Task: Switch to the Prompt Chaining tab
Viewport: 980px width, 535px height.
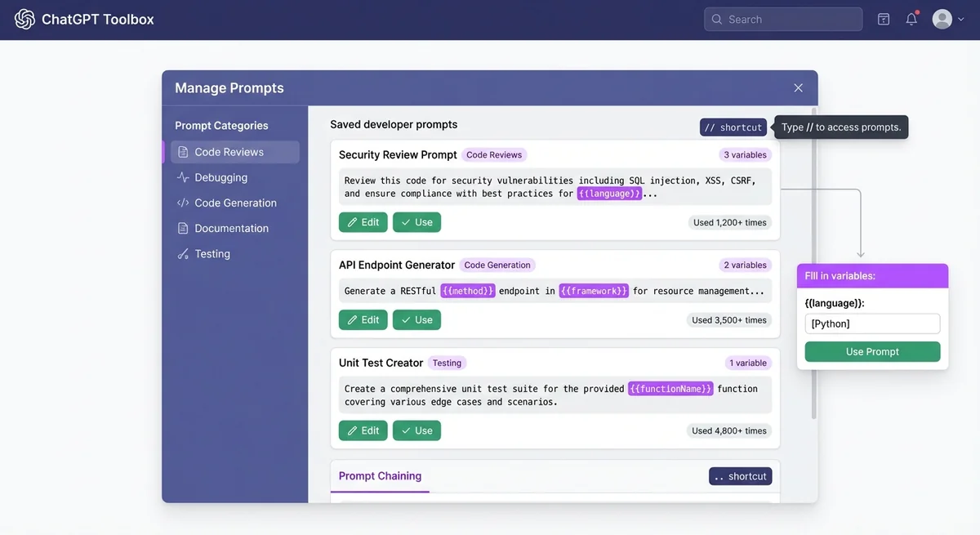Action: pyautogui.click(x=380, y=475)
